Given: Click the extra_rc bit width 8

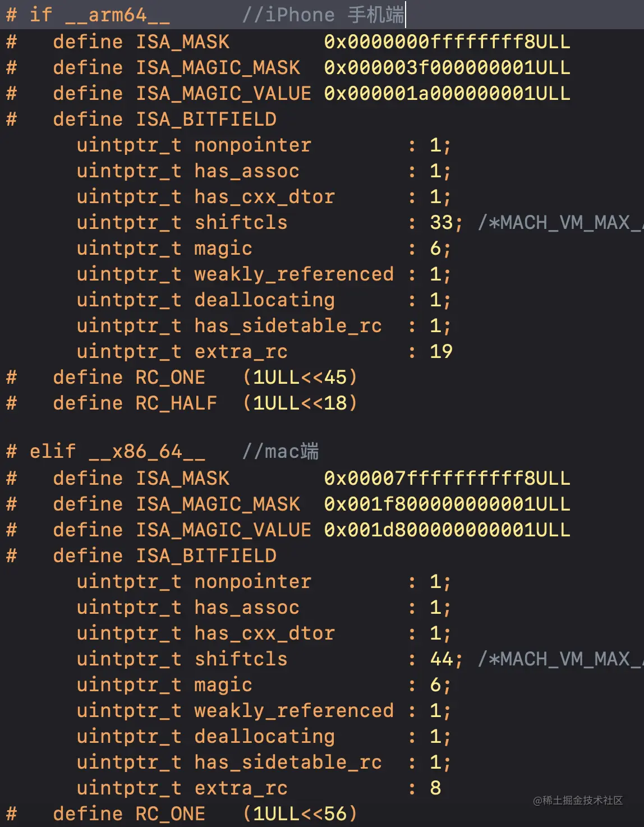Looking at the screenshot, I should 435,788.
